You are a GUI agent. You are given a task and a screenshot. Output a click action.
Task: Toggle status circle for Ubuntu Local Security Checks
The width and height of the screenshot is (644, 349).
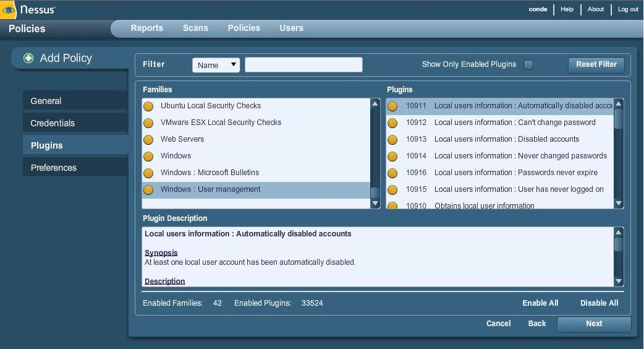click(x=148, y=106)
